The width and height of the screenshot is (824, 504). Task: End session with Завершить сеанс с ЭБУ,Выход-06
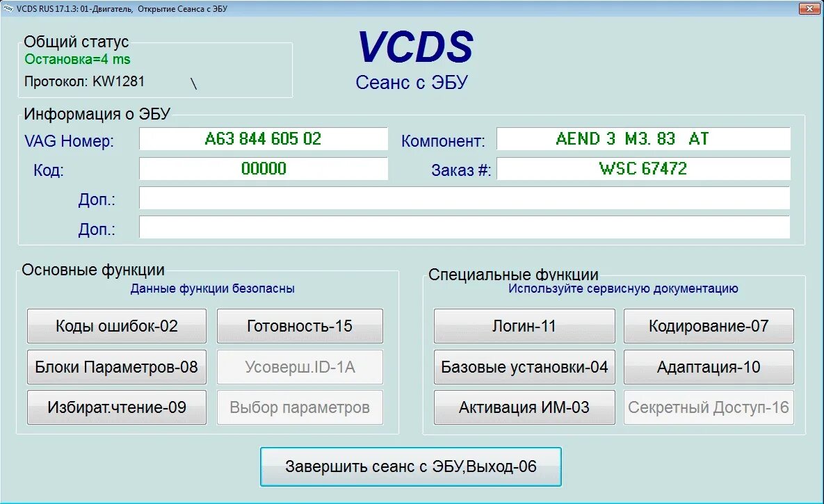point(411,466)
